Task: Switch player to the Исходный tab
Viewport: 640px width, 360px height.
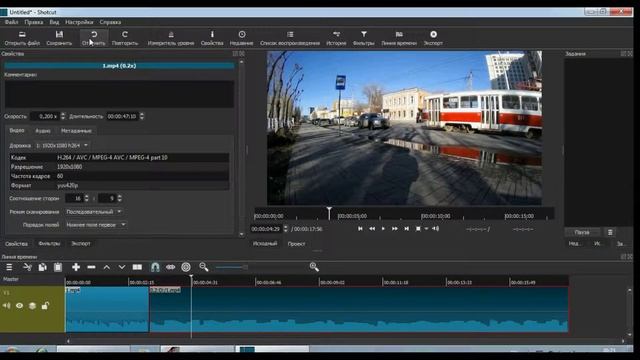Action: click(265, 244)
